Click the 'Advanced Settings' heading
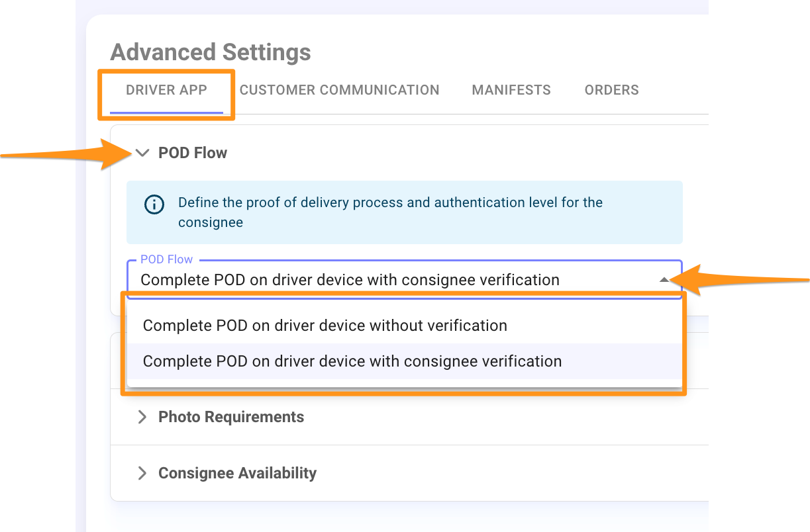 [x=211, y=52]
